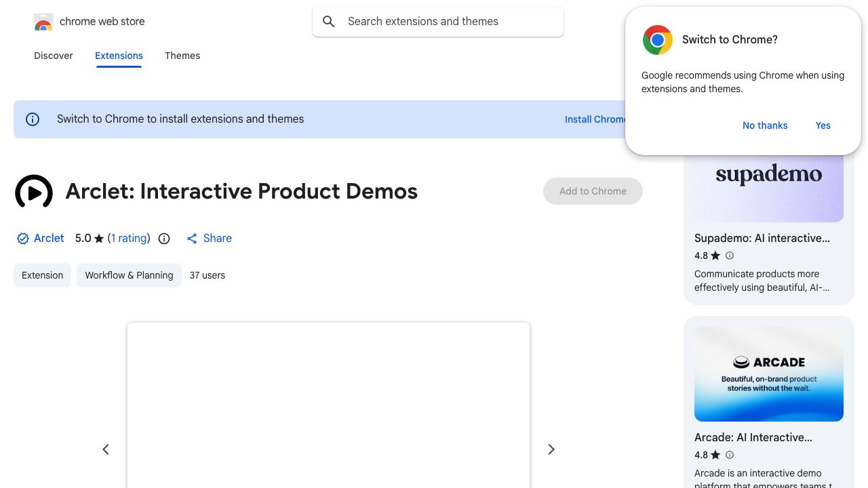Open the Themes tab

182,56
